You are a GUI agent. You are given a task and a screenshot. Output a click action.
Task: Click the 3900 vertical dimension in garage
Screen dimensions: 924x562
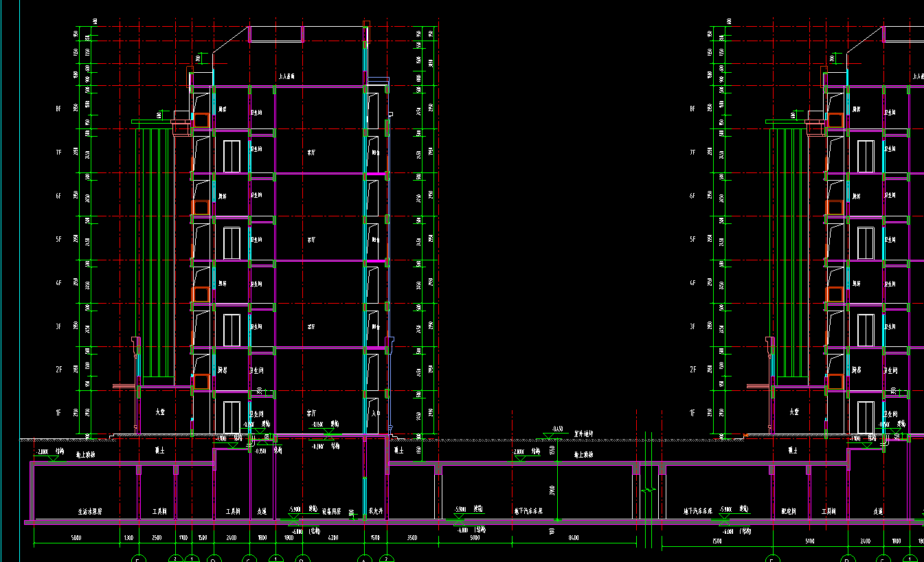pyautogui.click(x=554, y=491)
